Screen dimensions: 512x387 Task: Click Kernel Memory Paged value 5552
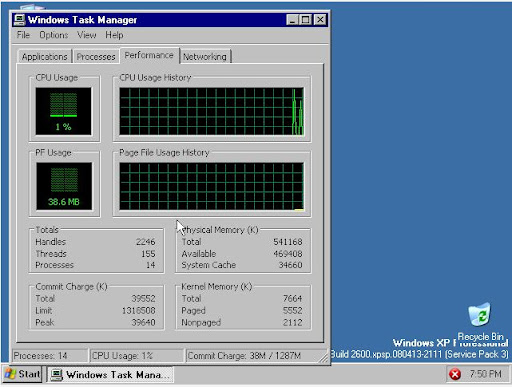pyautogui.click(x=293, y=310)
